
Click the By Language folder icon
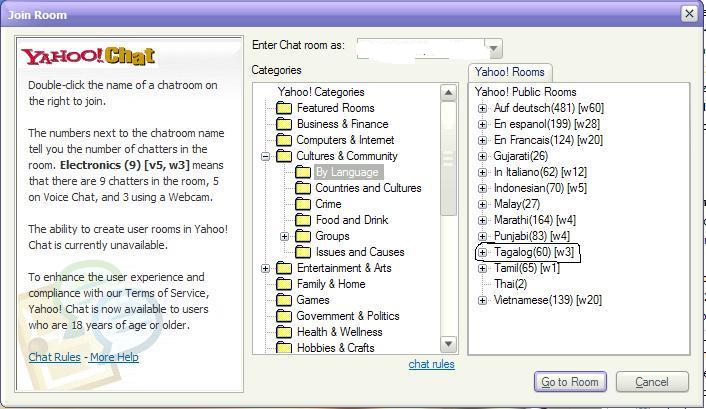pyautogui.click(x=303, y=172)
